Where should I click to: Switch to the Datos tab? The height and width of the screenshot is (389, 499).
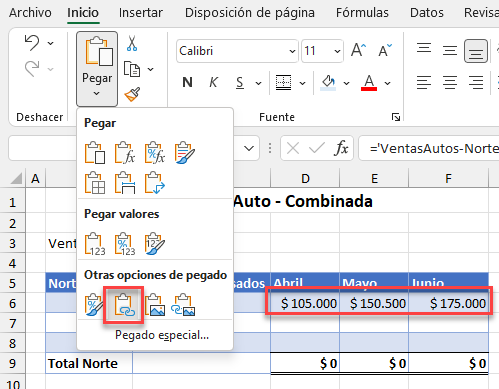tap(427, 13)
